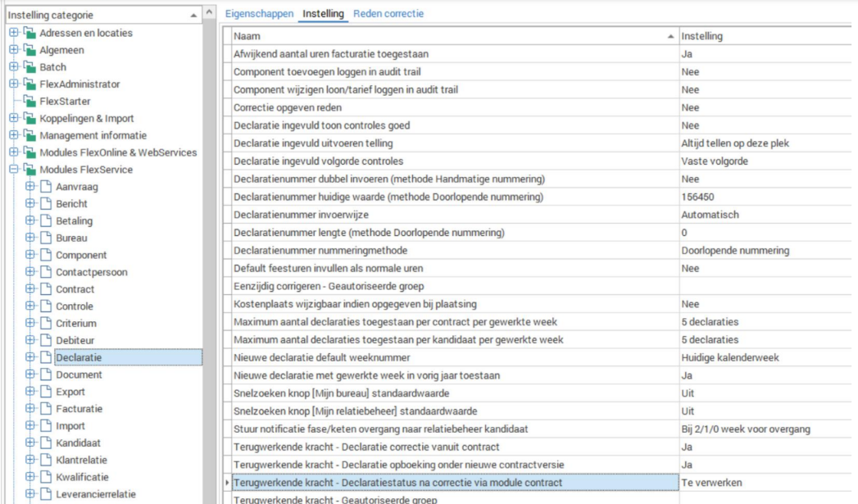This screenshot has height=504, width=858.
Task: Click the document icon beside Facturatie
Action: click(x=46, y=409)
